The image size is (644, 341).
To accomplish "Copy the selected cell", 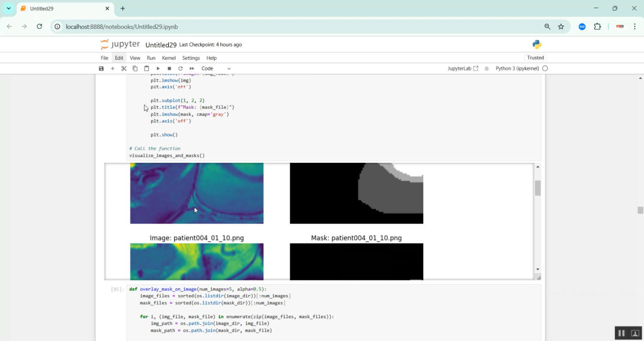I will [135, 69].
